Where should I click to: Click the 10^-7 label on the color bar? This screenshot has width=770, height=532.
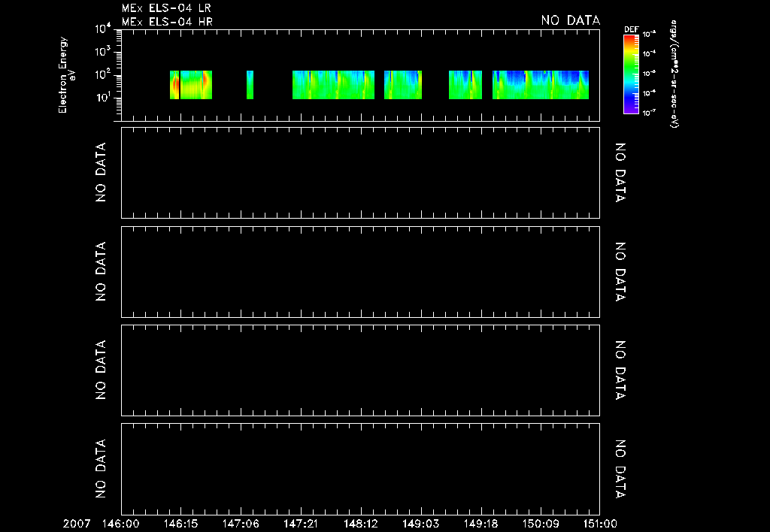[649, 113]
